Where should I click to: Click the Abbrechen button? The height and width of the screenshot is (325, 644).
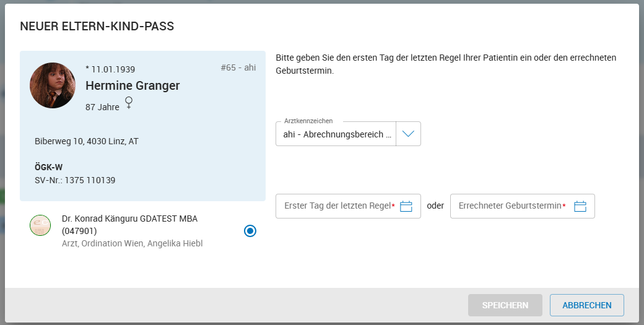coord(587,305)
